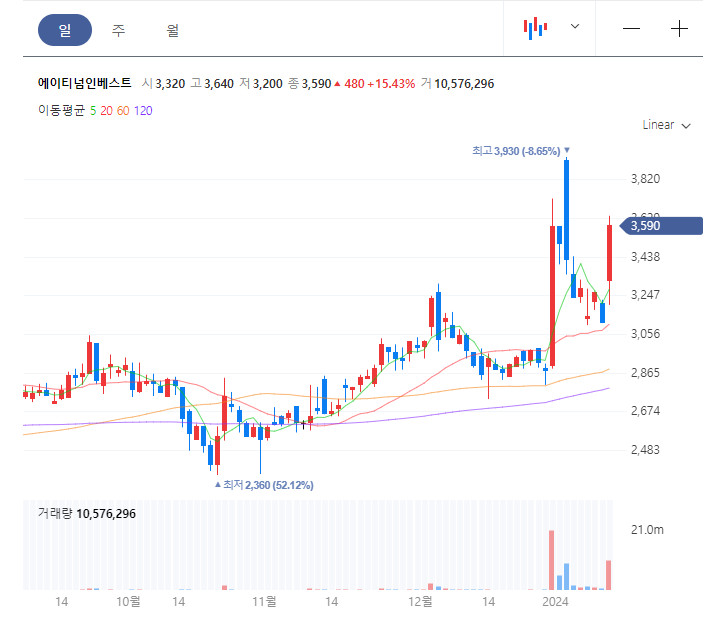The height and width of the screenshot is (624, 719).
Task: Toggle the 120-day moving average
Action: click(x=143, y=111)
